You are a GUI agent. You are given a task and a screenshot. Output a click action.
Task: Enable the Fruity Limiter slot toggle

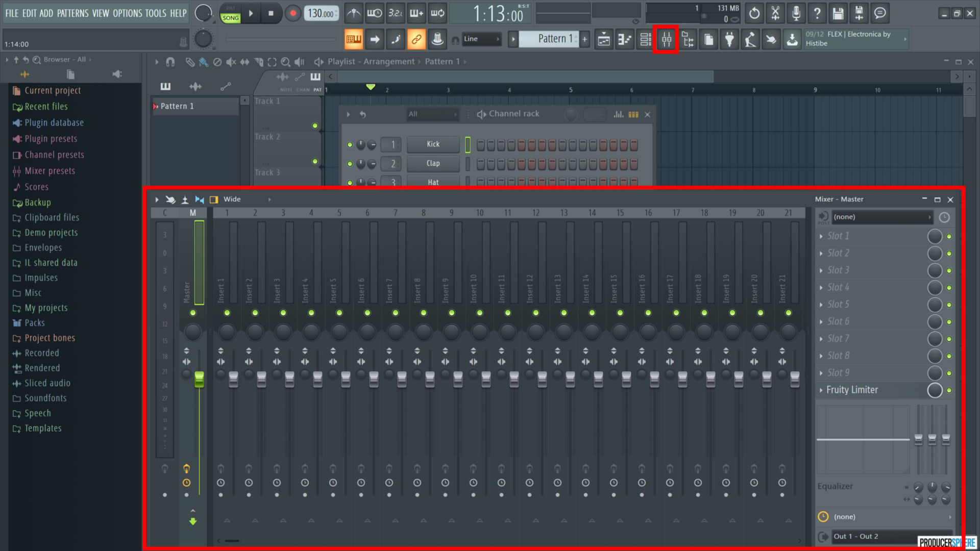point(949,390)
